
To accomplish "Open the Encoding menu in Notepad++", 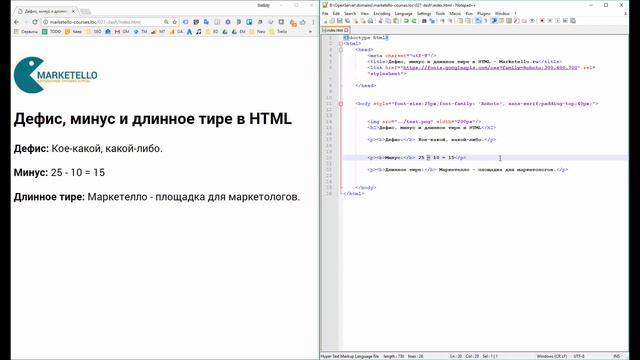I will pyautogui.click(x=382, y=13).
